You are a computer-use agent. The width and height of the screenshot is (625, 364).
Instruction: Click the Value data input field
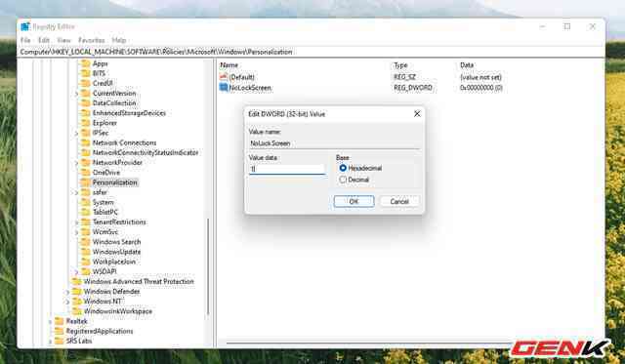tap(287, 169)
